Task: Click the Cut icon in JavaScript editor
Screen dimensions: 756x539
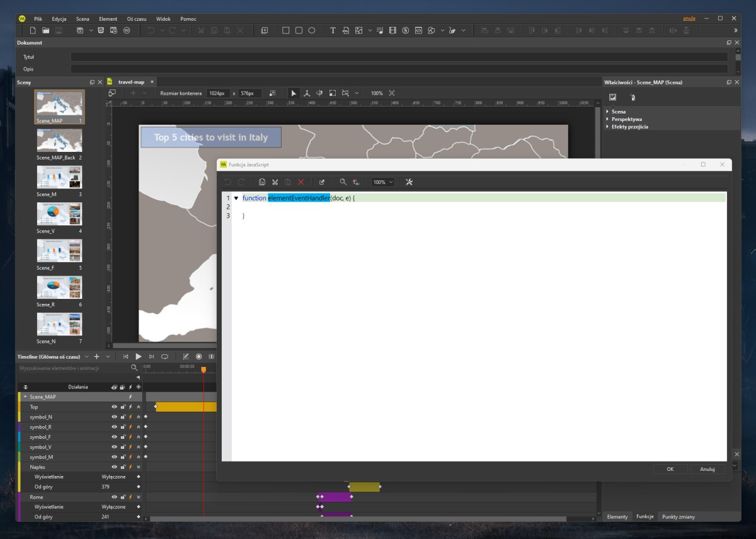Action: pos(275,182)
